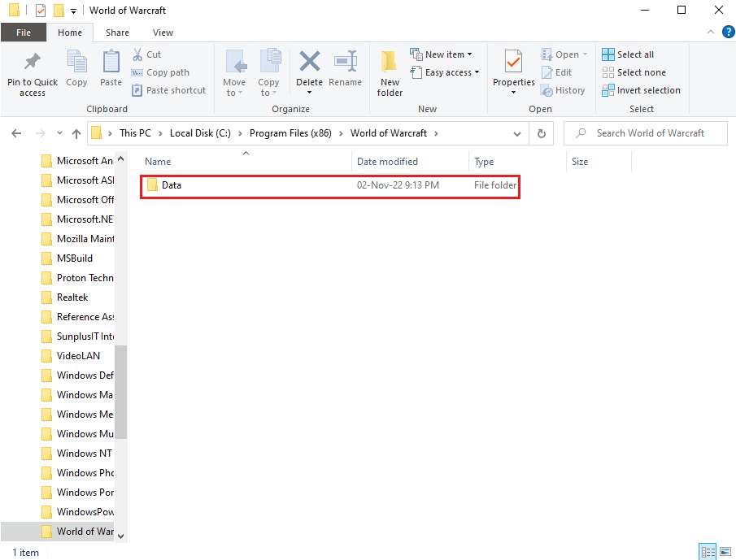Click Properties icon in Quick Access Toolbar
The width and height of the screenshot is (736, 560).
[41, 10]
